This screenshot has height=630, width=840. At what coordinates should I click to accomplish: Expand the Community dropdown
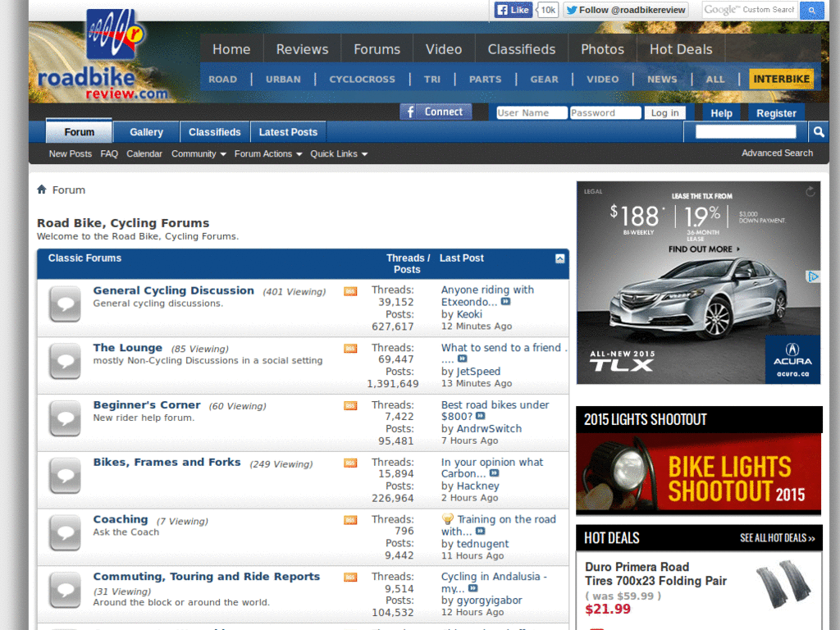pos(199,153)
